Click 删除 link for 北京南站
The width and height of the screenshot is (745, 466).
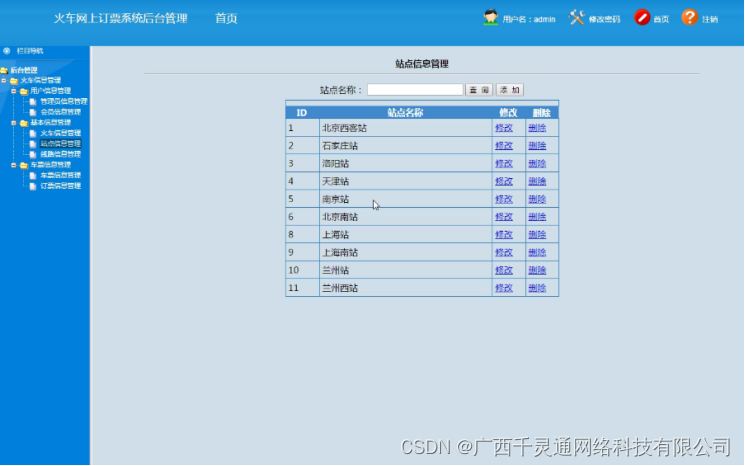coord(537,217)
